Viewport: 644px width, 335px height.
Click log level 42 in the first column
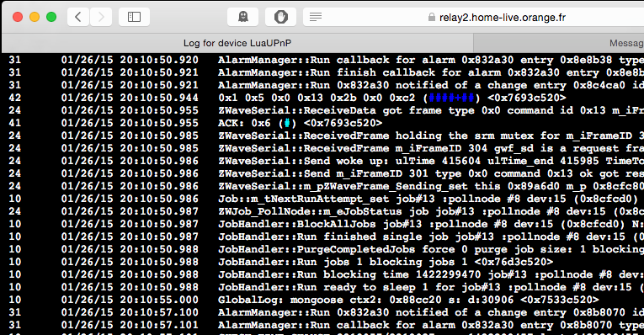coord(15,98)
